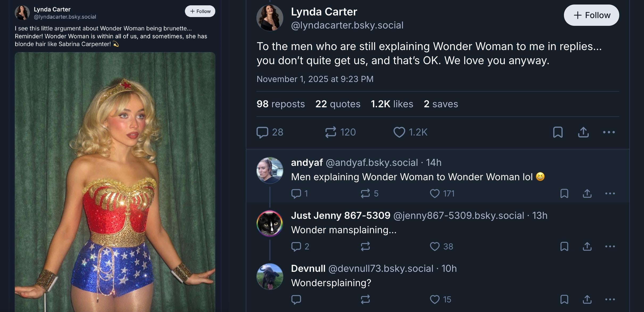Share the main post
This screenshot has width=644, height=312.
click(x=583, y=132)
